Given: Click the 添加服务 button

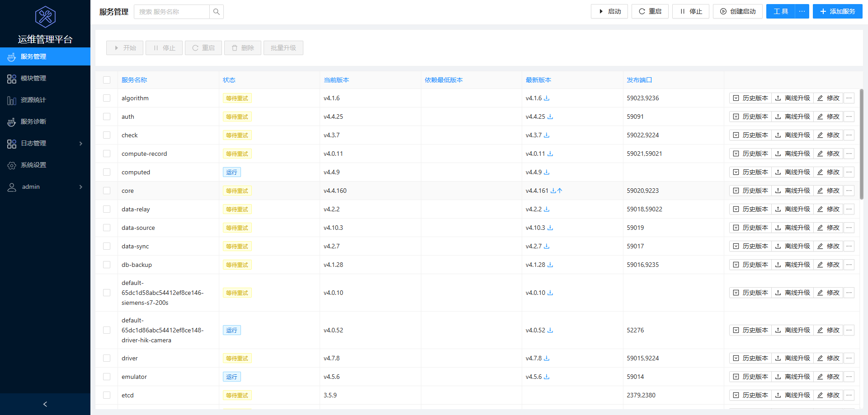Looking at the screenshot, I should coord(837,11).
